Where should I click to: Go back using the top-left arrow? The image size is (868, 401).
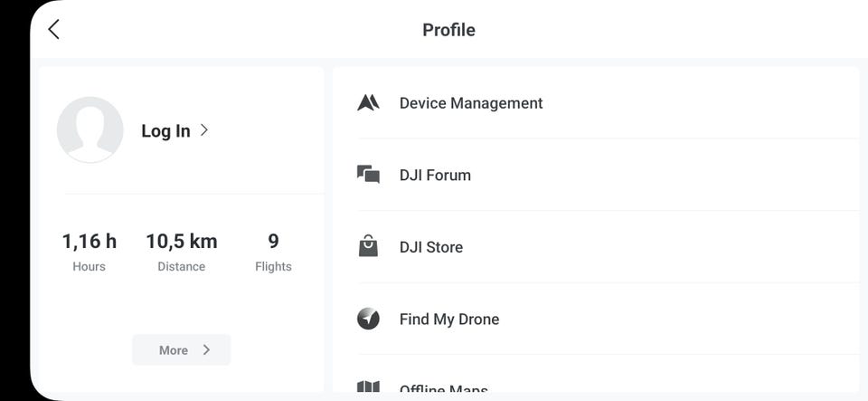coord(53,29)
